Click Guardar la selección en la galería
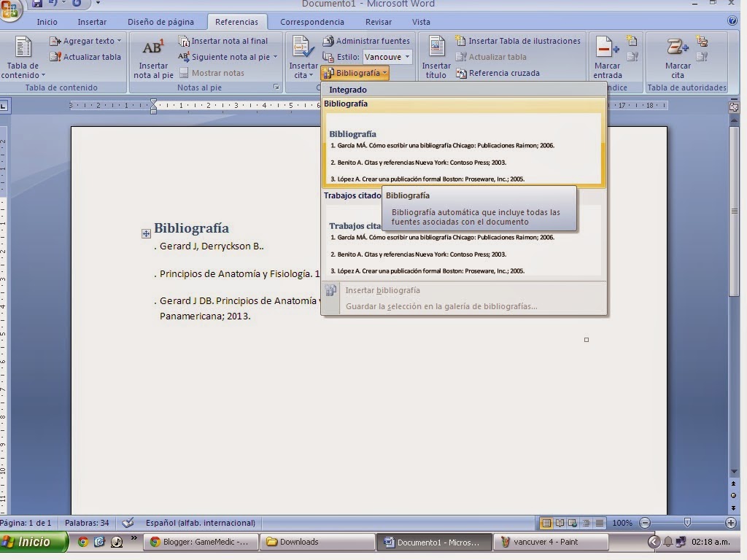The image size is (747, 560). (x=441, y=306)
